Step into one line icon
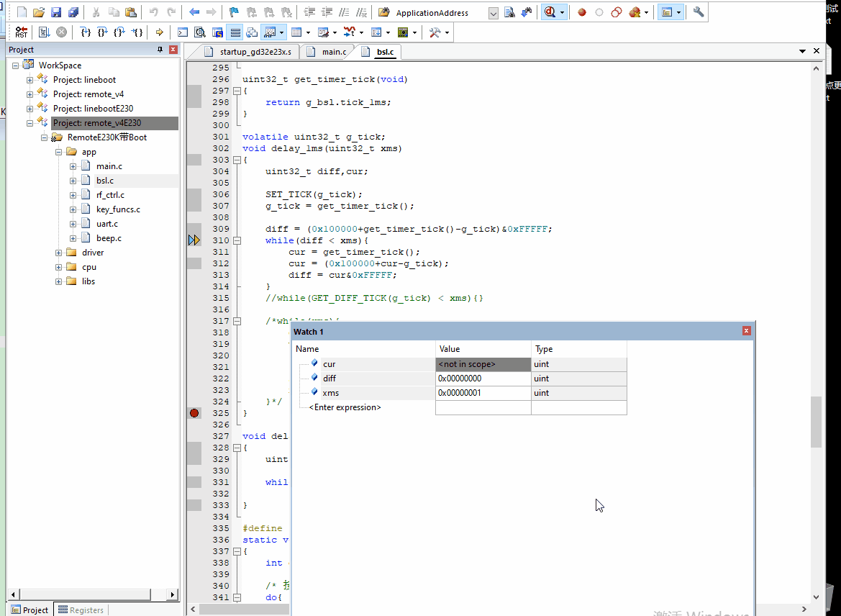This screenshot has width=841, height=616. coord(86,32)
